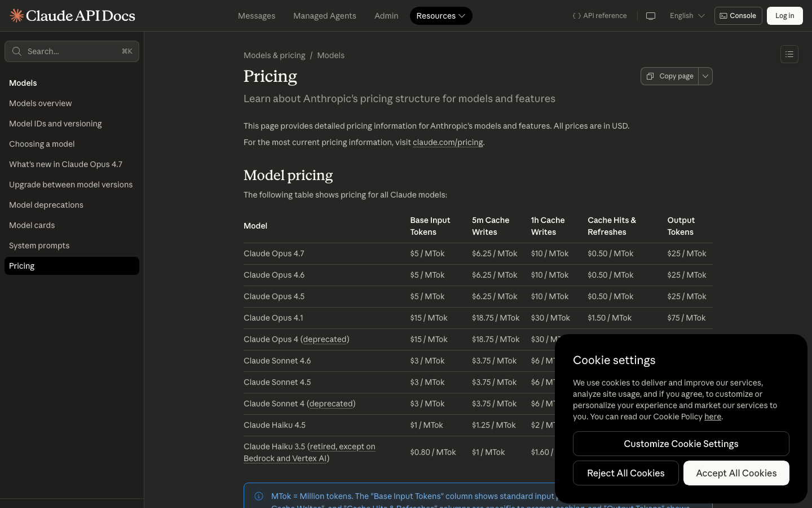Click the Claude Opus 4.1 row name
The width and height of the screenshot is (812, 508).
click(273, 318)
